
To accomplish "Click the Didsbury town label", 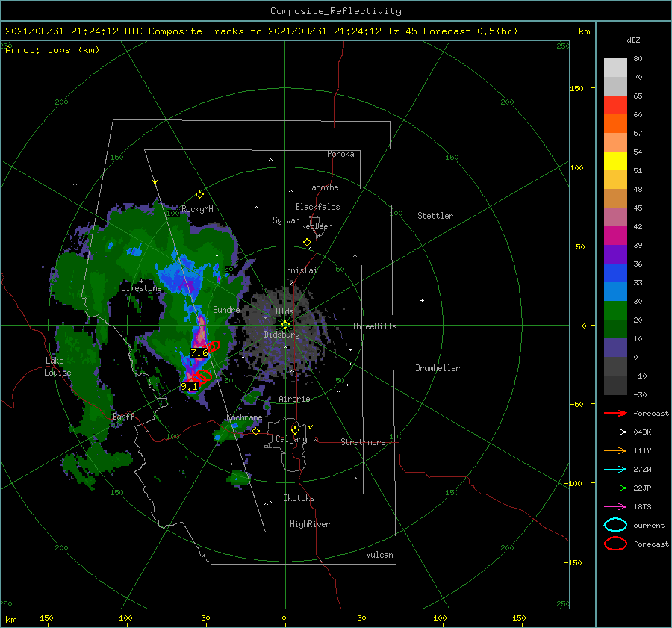I will coord(281,335).
